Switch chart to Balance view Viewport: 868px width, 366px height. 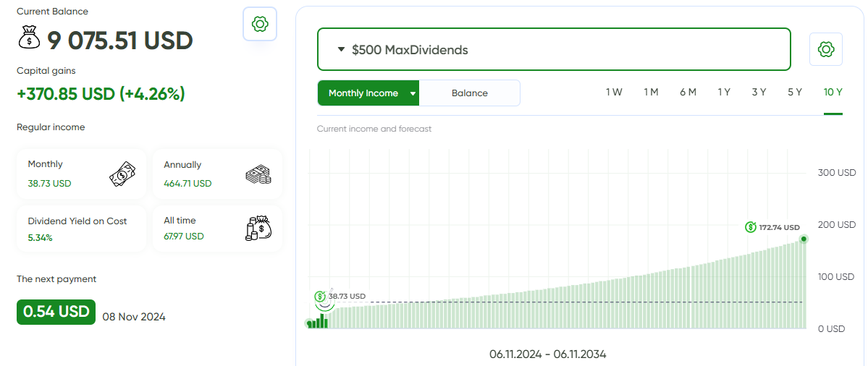469,93
